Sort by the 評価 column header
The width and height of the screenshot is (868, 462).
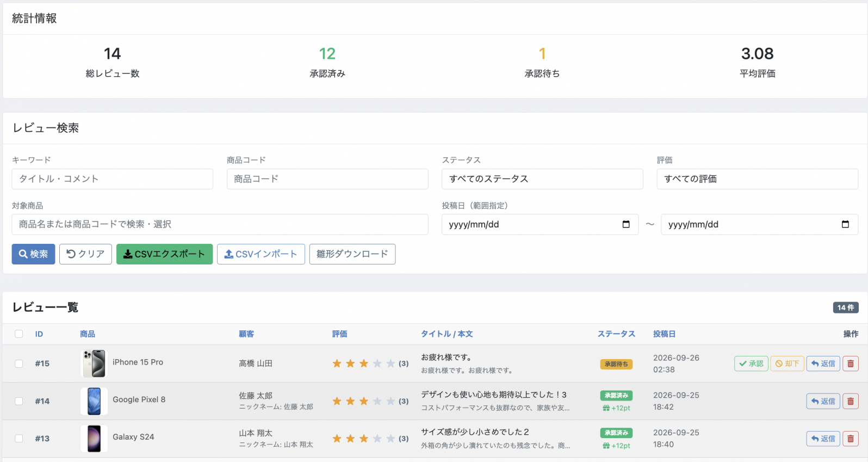coord(340,334)
